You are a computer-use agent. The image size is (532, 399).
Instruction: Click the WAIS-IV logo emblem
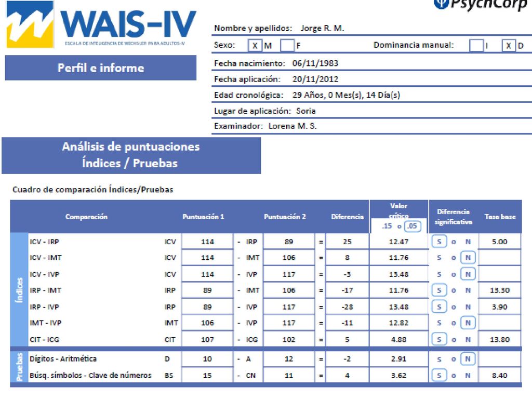30,24
